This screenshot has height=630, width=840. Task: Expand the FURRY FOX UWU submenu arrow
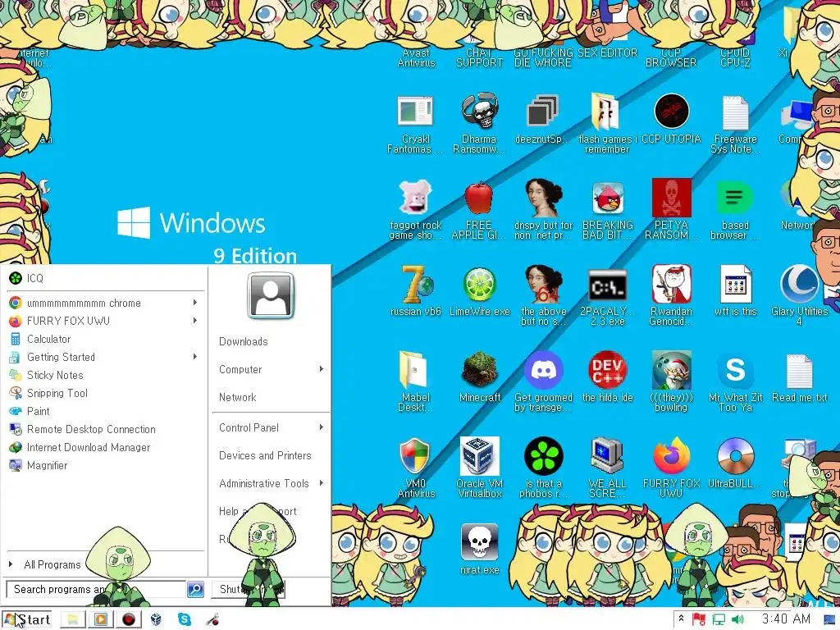click(195, 321)
